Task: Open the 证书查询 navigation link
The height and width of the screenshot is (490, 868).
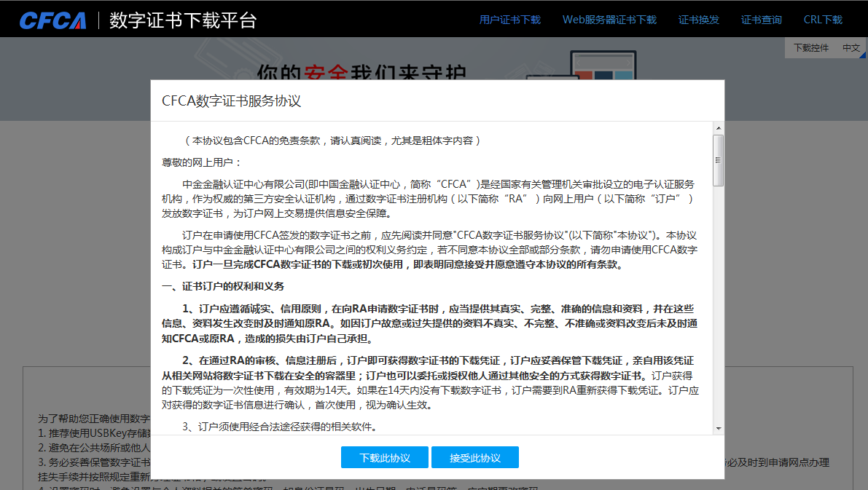Action: pos(761,20)
